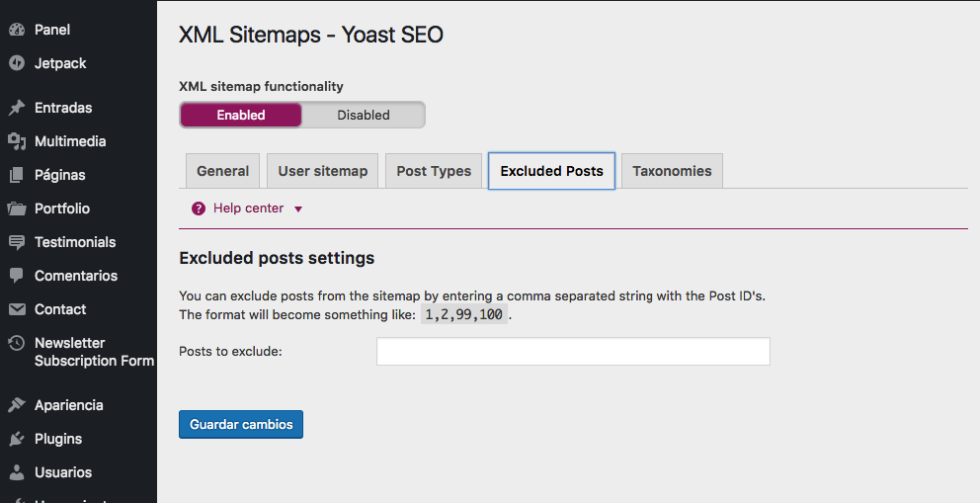Screen dimensions: 980x503
Task: Click the Usuarios person icon
Action: point(17,472)
